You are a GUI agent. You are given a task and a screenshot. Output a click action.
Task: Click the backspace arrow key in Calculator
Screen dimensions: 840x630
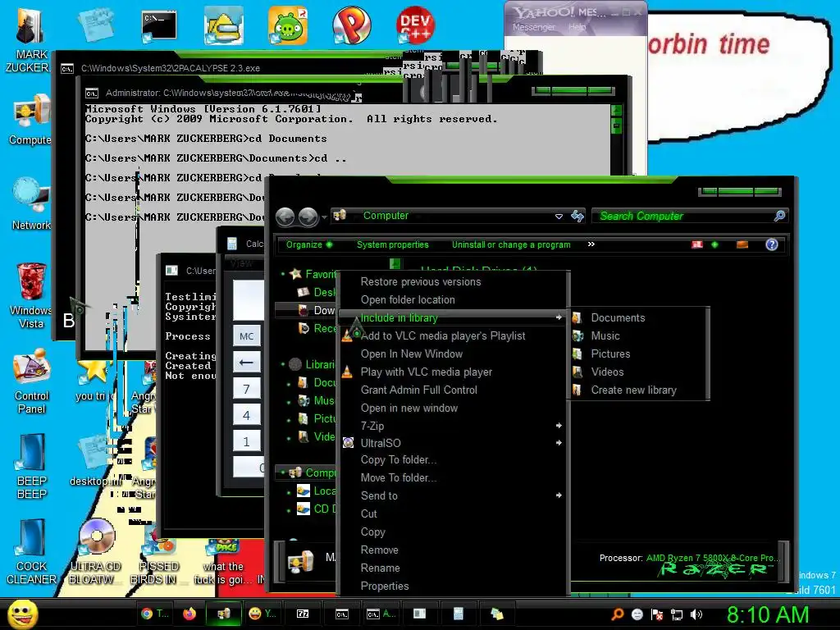pyautogui.click(x=247, y=362)
